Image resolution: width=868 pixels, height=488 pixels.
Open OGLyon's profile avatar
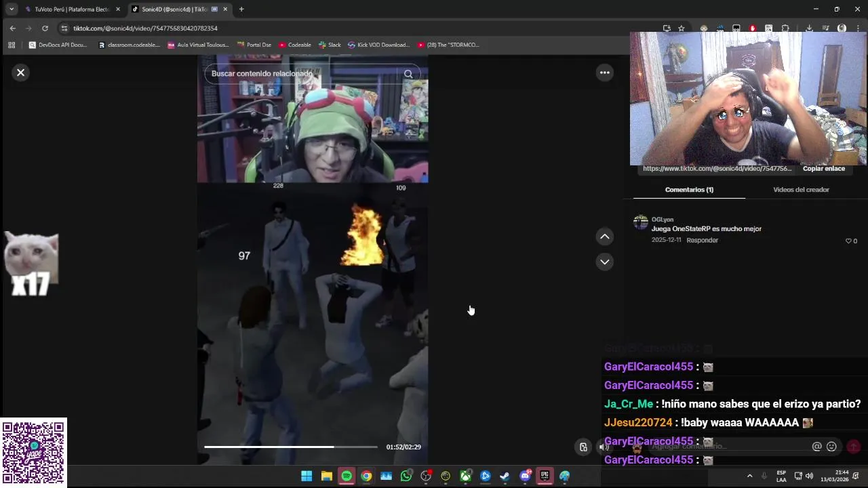[641, 223]
